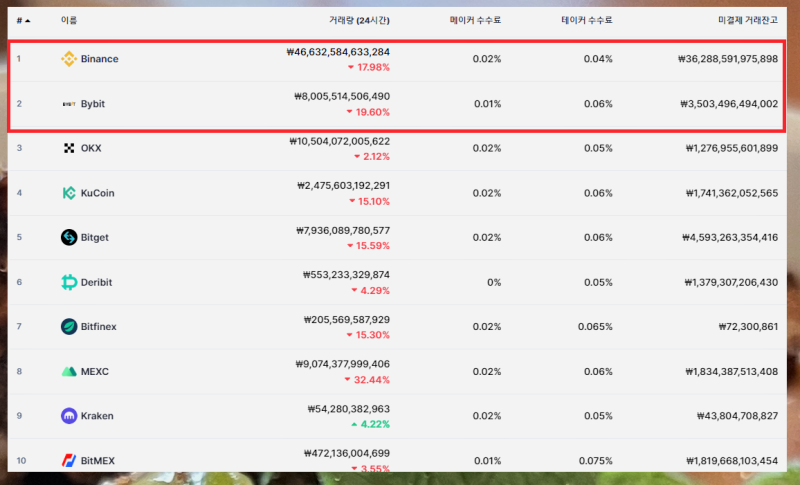Open the BitMEX exchange link
Viewport: 800px width, 485px height.
[x=97, y=461]
